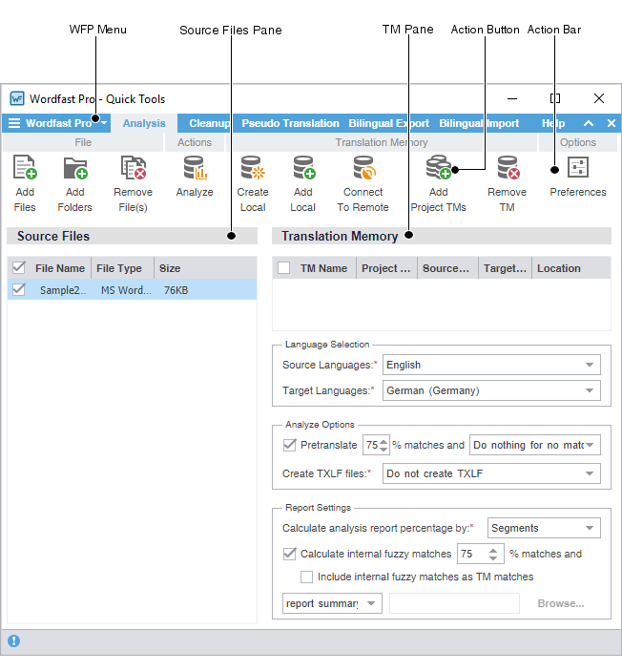Open the Preferences options icon
This screenshot has width=622, height=672.
pyautogui.click(x=578, y=167)
